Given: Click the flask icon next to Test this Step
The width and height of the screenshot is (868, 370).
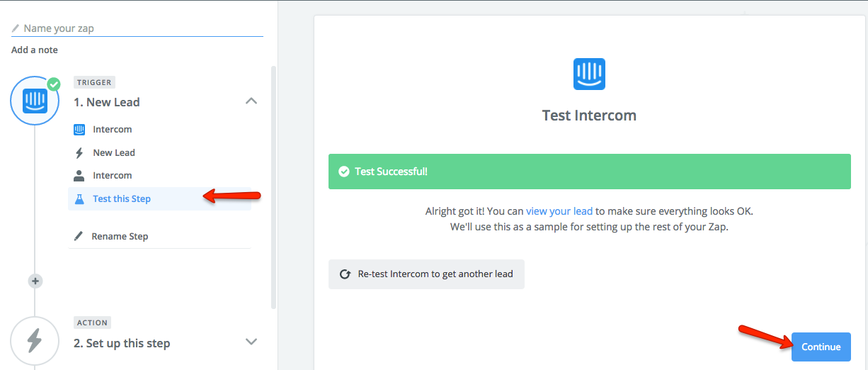Looking at the screenshot, I should (79, 198).
